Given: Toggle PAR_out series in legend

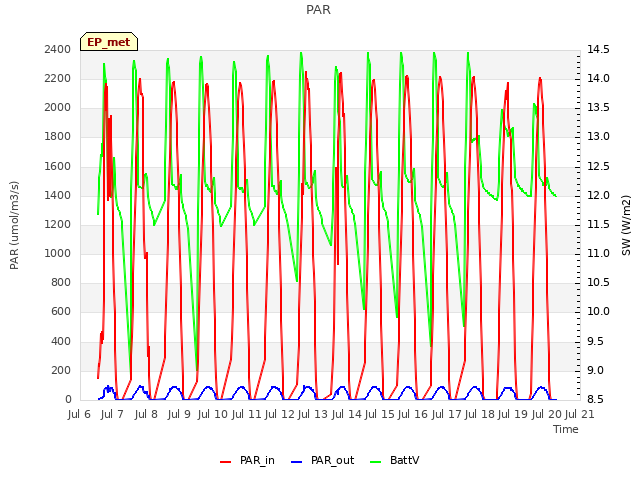Looking at the screenshot, I should [322, 461].
